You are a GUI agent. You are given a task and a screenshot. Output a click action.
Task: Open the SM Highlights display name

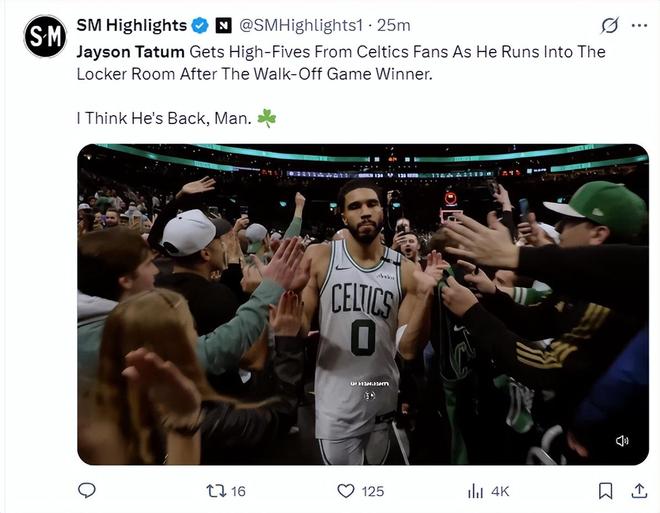tap(132, 25)
